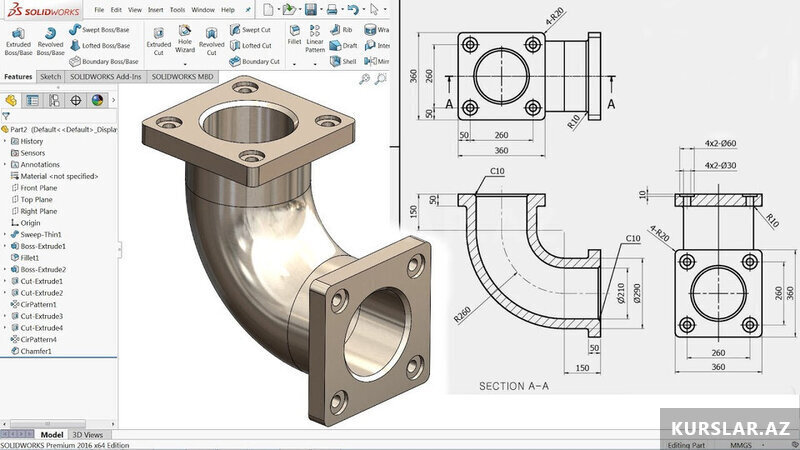This screenshot has width=800, height=450.
Task: Select the Origin item in the tree
Action: tap(26, 223)
